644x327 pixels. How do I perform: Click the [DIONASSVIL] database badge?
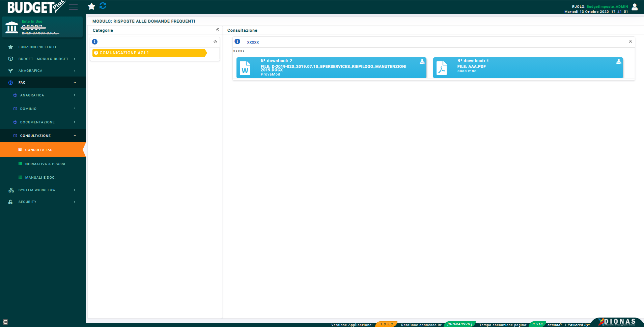(460, 324)
